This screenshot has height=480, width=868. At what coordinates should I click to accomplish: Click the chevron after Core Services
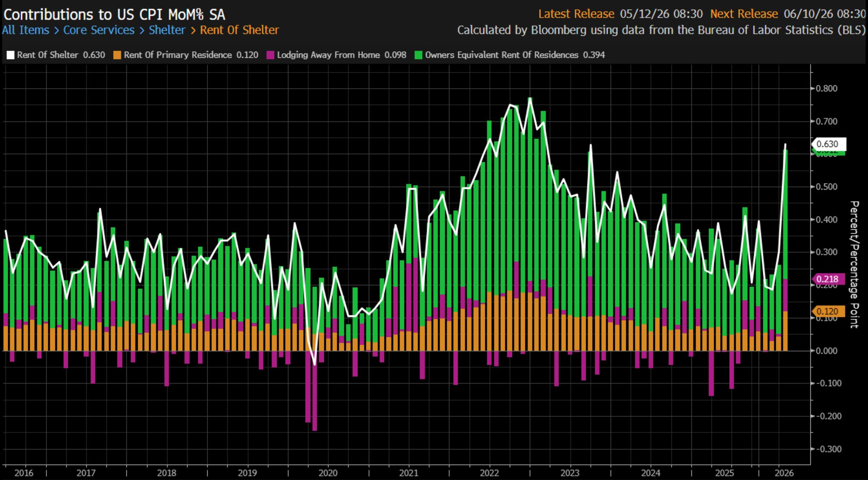(x=142, y=31)
